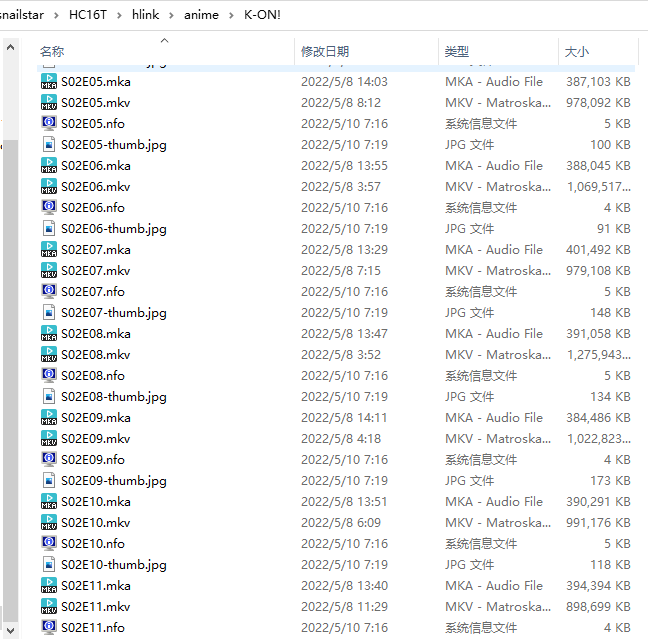Viewport: 648px width, 639px height.
Task: Click the date 2022/5/8 3:57
Action: (341, 187)
